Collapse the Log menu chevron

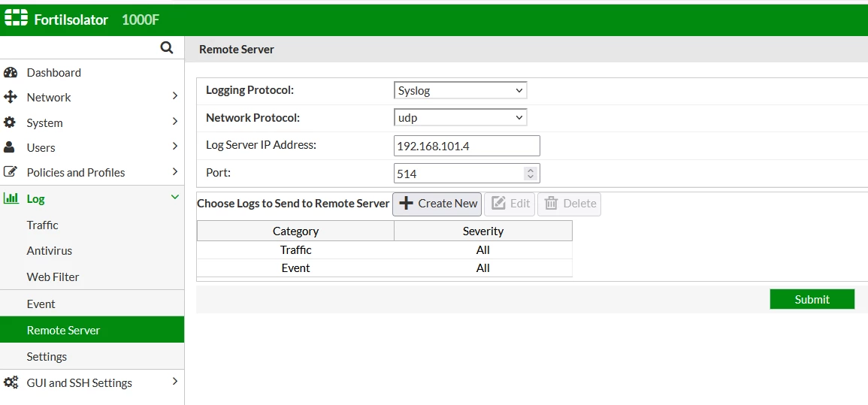[175, 197]
